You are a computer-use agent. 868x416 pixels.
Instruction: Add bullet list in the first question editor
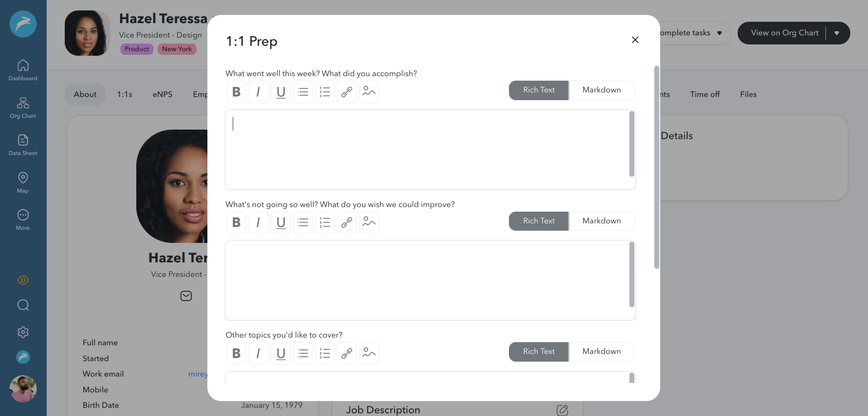pyautogui.click(x=303, y=92)
